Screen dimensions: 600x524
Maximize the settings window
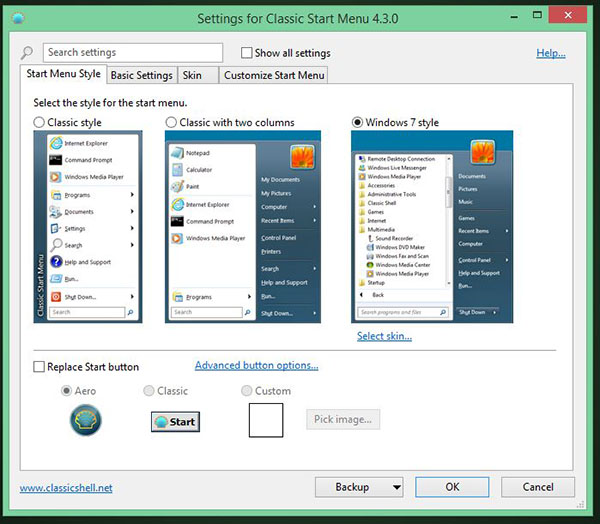[x=537, y=15]
